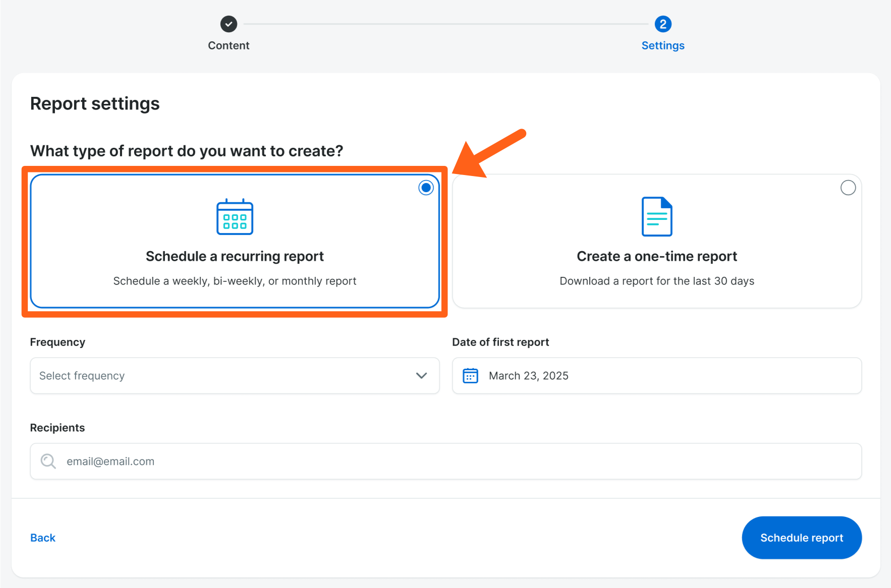891x588 pixels.
Task: Focus the Recipients email input field
Action: tap(454, 461)
